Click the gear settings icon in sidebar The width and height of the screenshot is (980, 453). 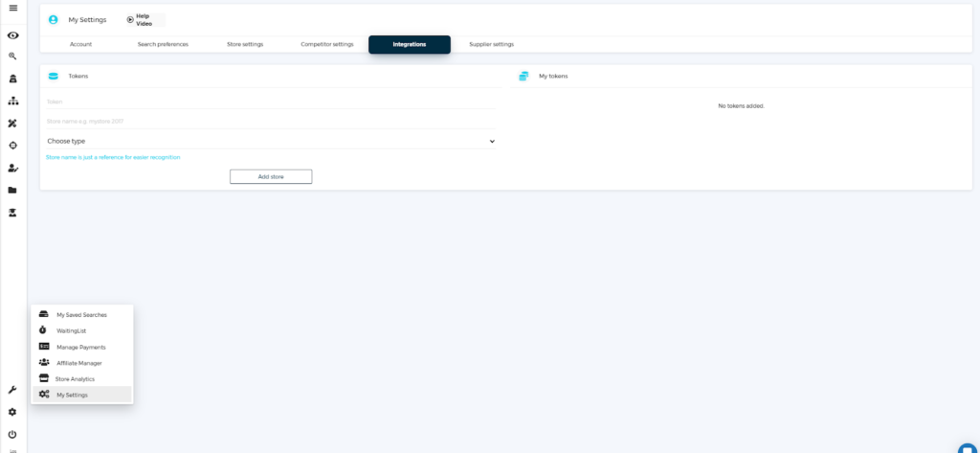(12, 412)
